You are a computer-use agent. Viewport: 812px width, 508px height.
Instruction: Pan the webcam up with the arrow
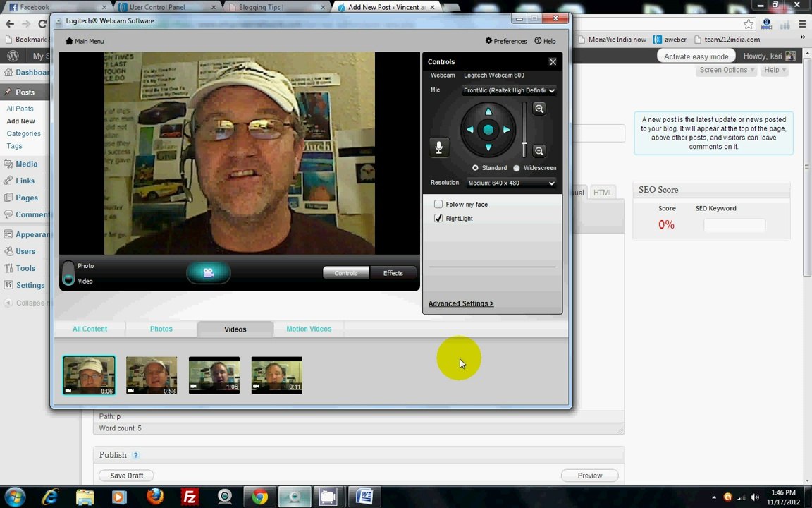pyautogui.click(x=488, y=111)
